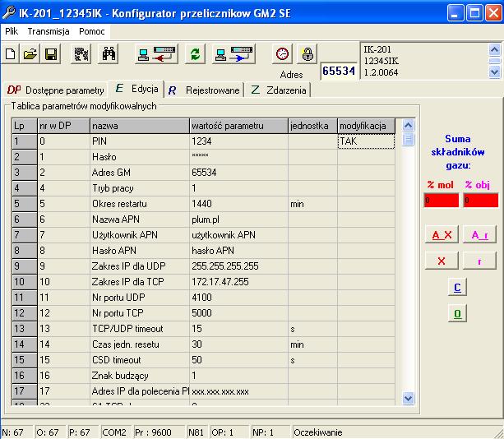This screenshot has width=504, height=439.
Task: Click the read-from-device icon with red arrow
Action: click(x=156, y=53)
